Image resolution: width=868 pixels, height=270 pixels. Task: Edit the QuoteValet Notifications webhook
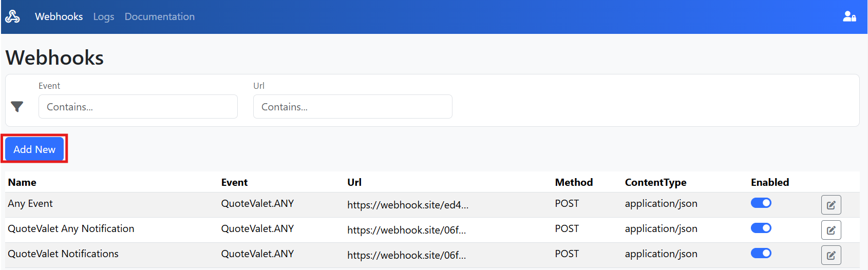(831, 255)
